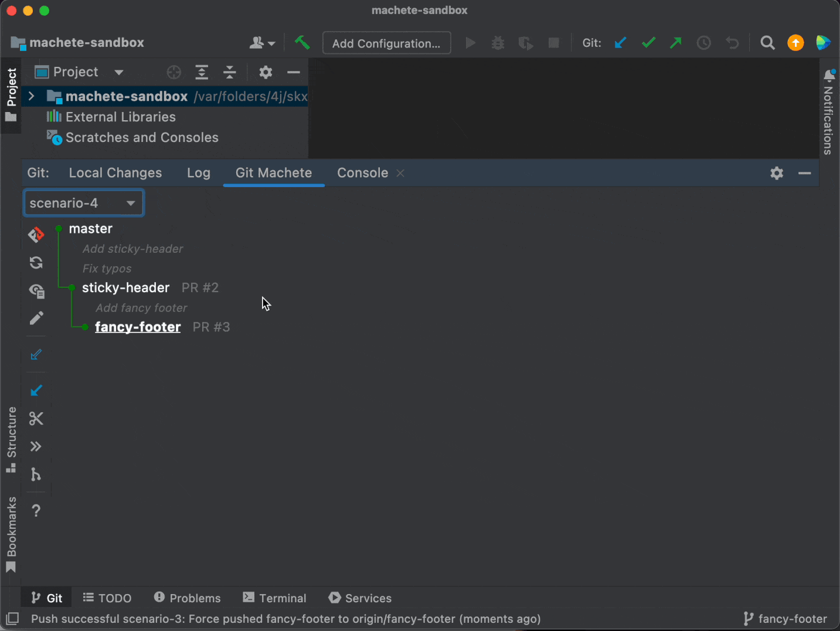Image resolution: width=840 pixels, height=631 pixels.
Task: Click the Add fancy footer commit
Action: [x=141, y=308]
